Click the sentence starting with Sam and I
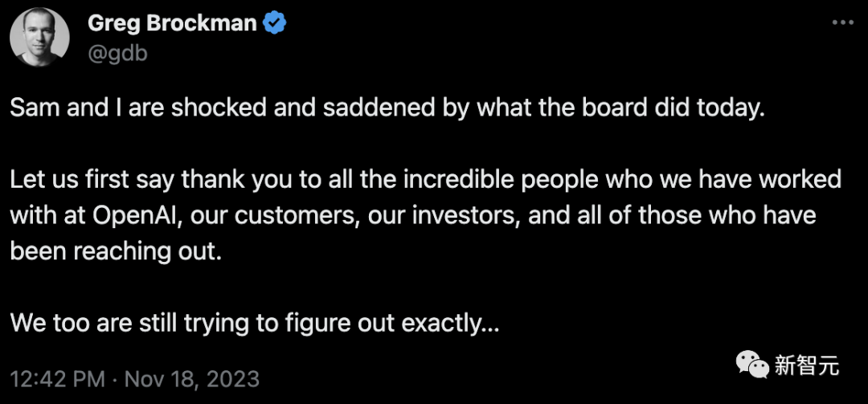 tap(387, 108)
